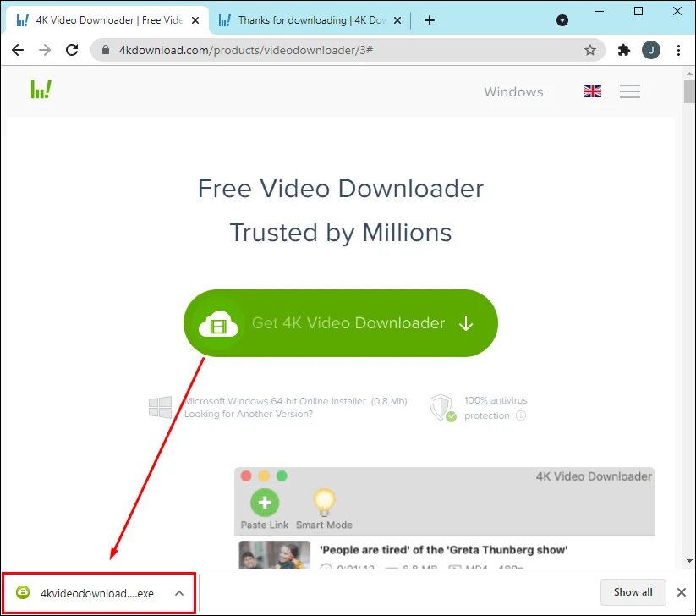Open the browser extensions puzzle icon
Viewport: 696px width, 616px height.
click(623, 50)
